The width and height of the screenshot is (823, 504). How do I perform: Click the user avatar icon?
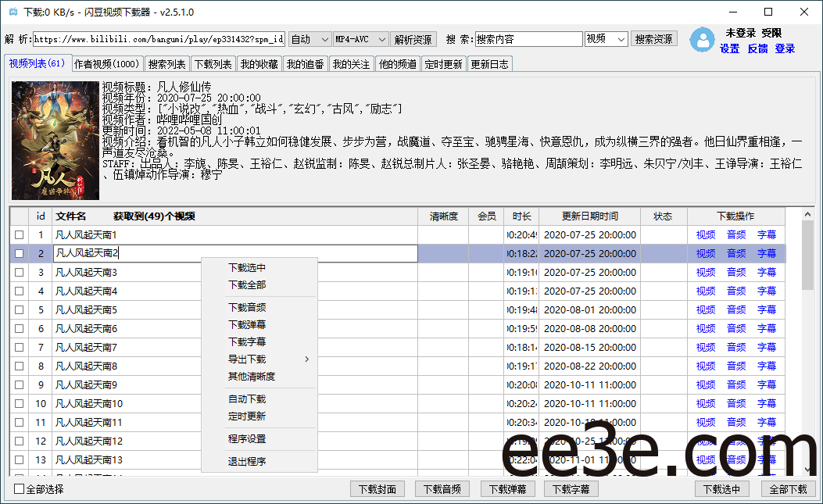pyautogui.click(x=702, y=40)
